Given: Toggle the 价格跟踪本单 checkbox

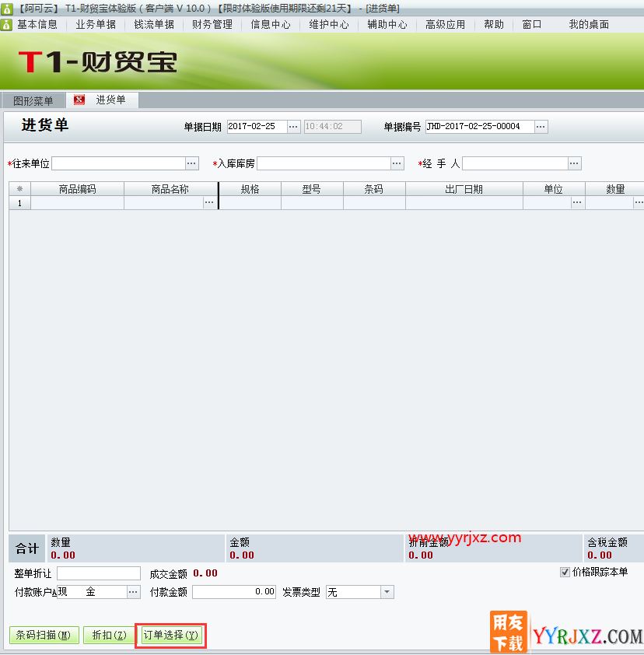Looking at the screenshot, I should [x=565, y=572].
